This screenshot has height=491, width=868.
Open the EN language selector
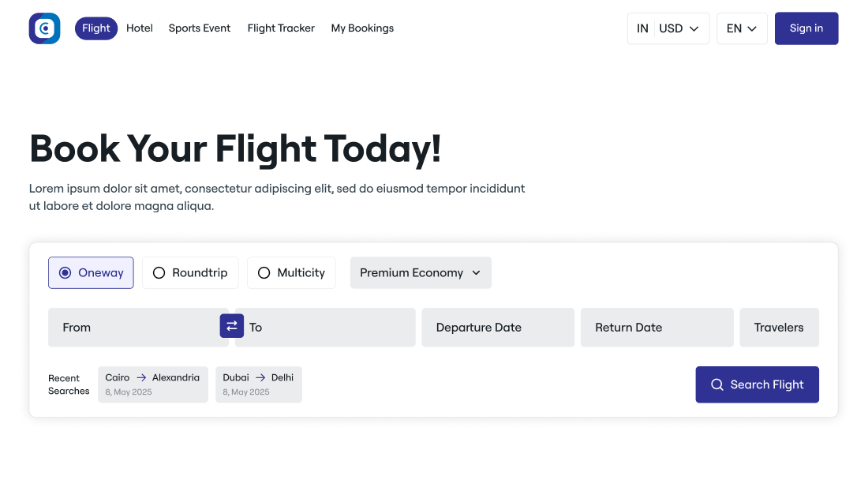coord(741,28)
